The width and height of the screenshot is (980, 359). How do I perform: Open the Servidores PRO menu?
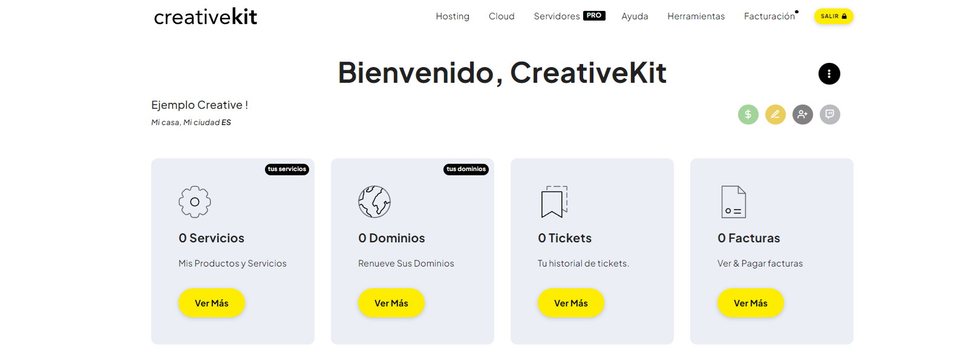[x=569, y=16]
